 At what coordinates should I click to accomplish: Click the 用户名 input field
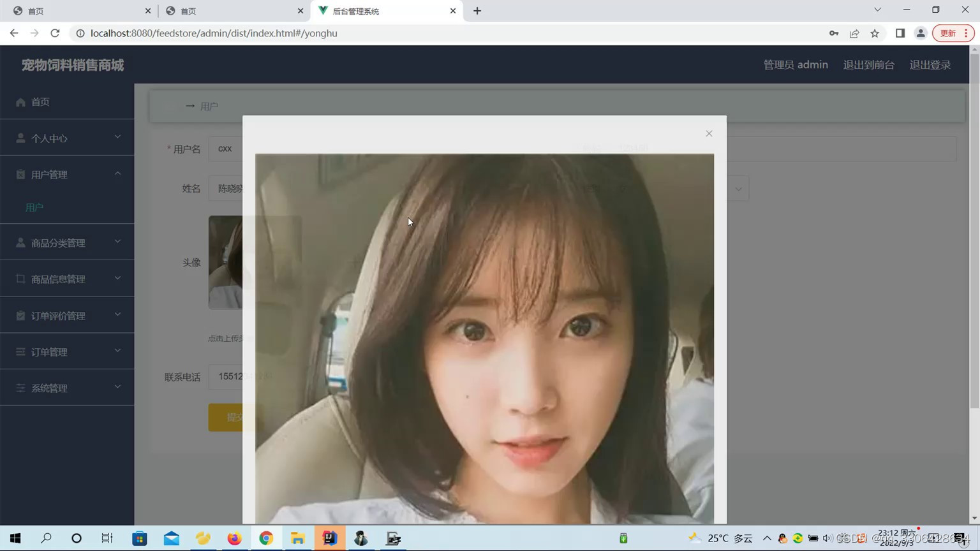pos(225,149)
